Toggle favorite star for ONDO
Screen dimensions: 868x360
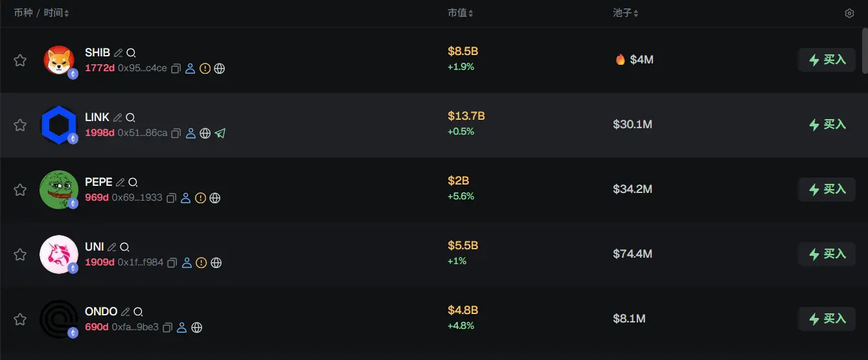pos(20,319)
